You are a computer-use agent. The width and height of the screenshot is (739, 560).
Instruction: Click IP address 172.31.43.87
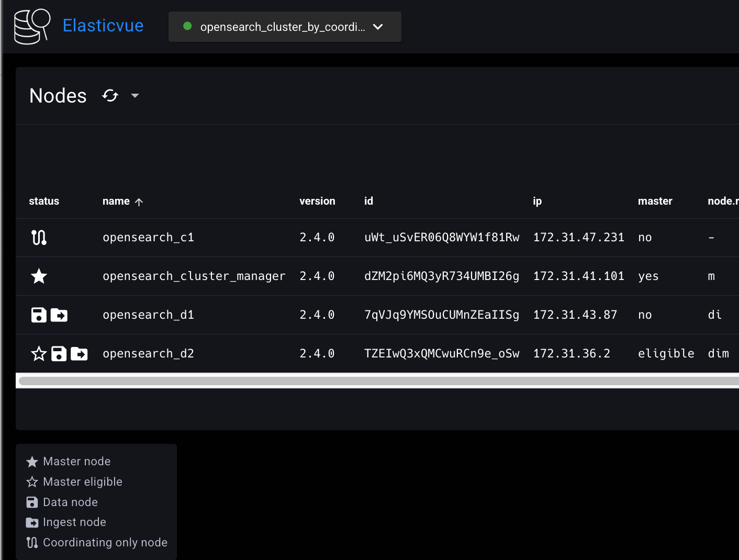point(575,315)
